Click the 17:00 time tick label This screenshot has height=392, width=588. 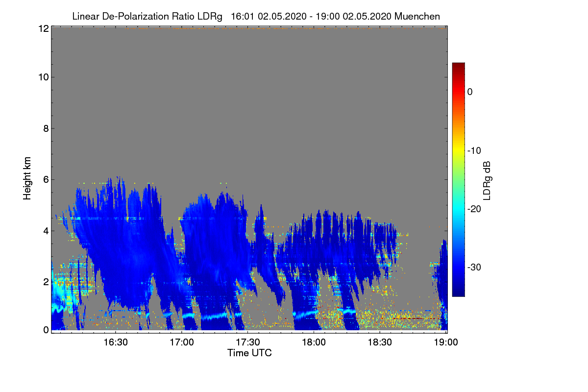tap(182, 342)
